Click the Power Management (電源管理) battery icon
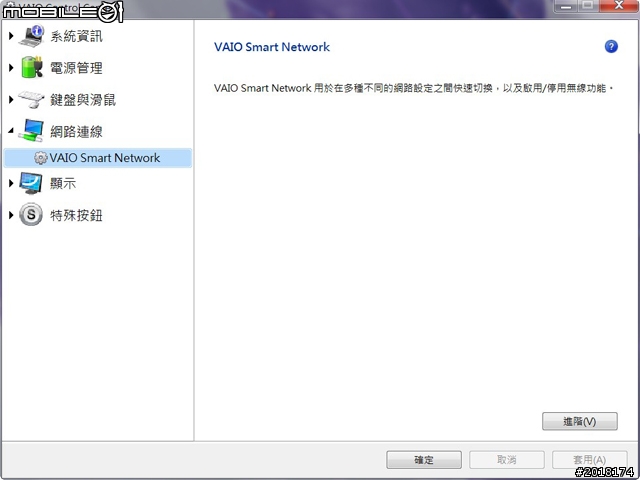Screen dimensions: 640x480 (32, 67)
